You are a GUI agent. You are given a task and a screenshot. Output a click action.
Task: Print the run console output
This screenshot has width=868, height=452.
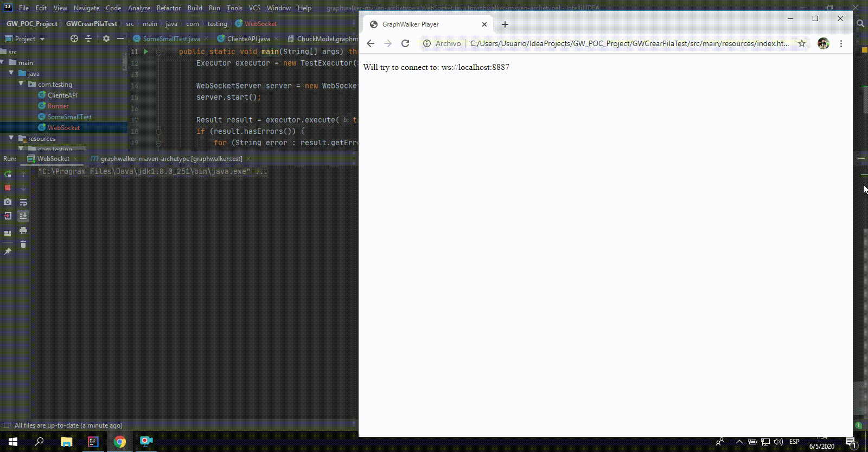(23, 231)
